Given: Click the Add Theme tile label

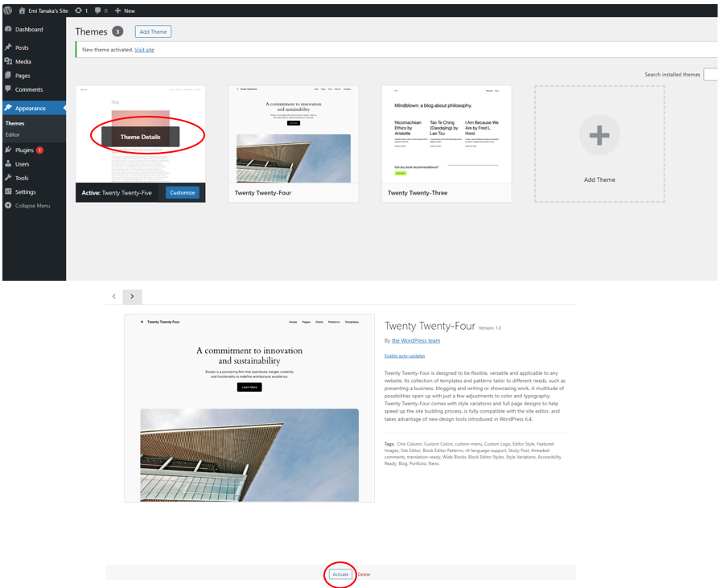Looking at the screenshot, I should point(599,179).
